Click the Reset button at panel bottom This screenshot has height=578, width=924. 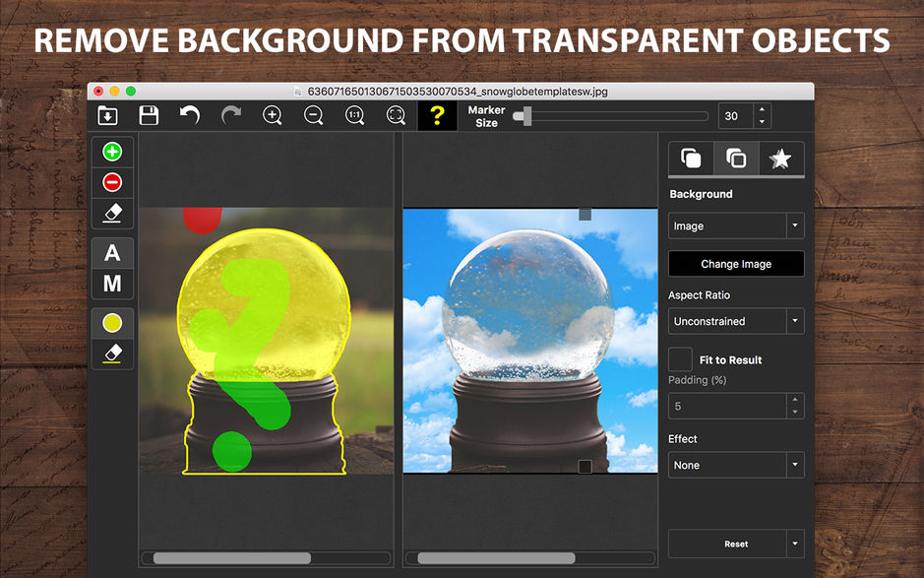729,543
